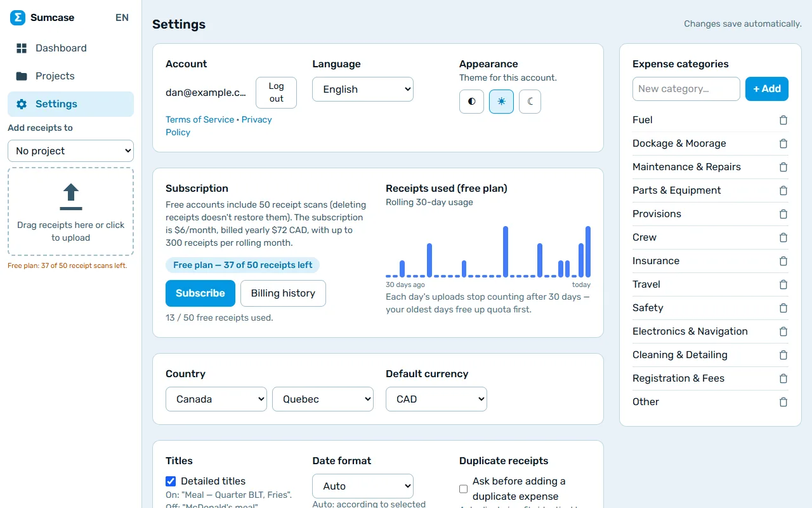Click the receipt upload drop zone

click(71, 211)
